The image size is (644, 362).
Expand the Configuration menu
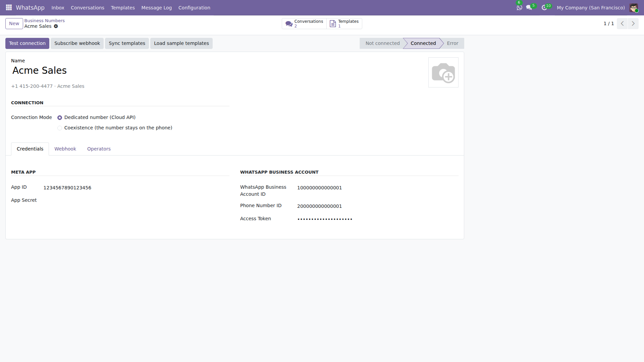click(x=194, y=8)
